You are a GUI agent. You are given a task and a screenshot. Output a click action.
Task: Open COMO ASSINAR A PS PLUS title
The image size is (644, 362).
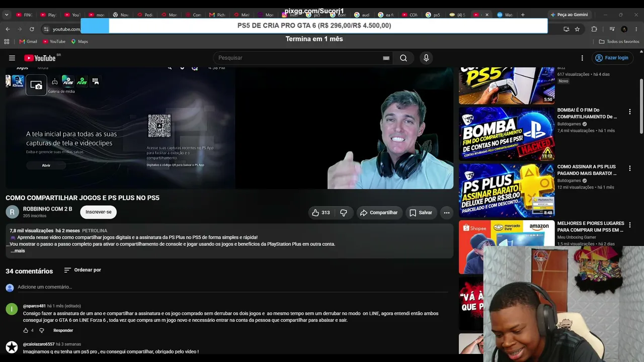587,170
